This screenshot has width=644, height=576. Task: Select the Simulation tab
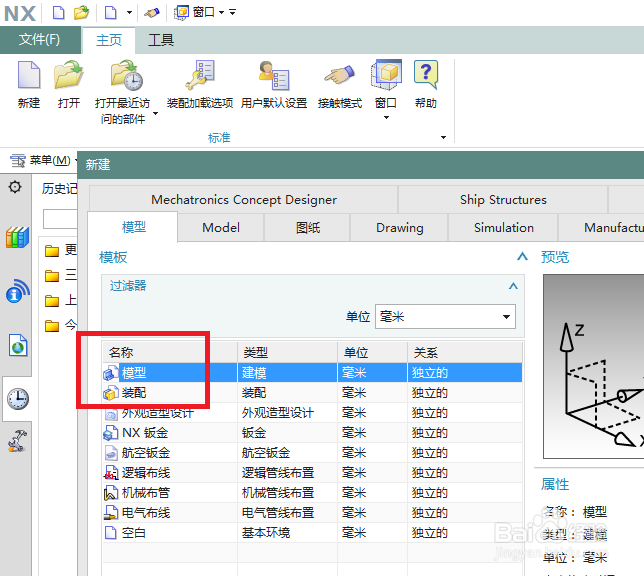(x=504, y=228)
